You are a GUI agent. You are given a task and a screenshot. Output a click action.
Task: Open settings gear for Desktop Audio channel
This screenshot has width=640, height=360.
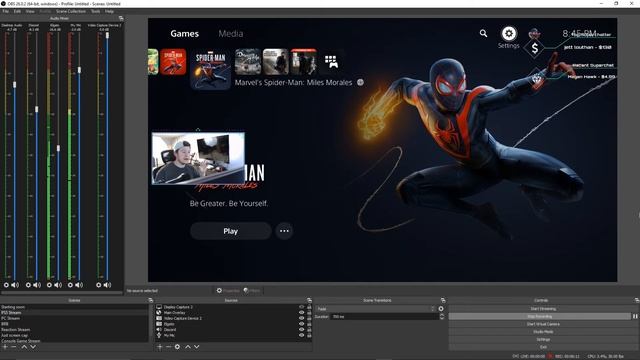tap(6, 285)
